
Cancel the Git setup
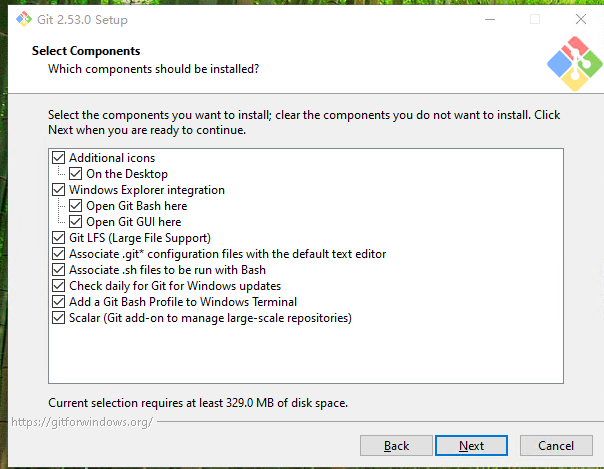[x=556, y=446]
